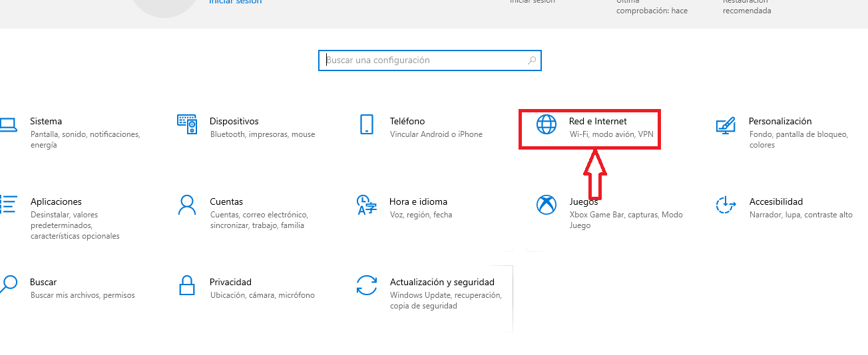Click the text 'Cuentas, correo electrónico, sincronizar, trabajo, familia'
The width and height of the screenshot is (868, 355).
(259, 220)
